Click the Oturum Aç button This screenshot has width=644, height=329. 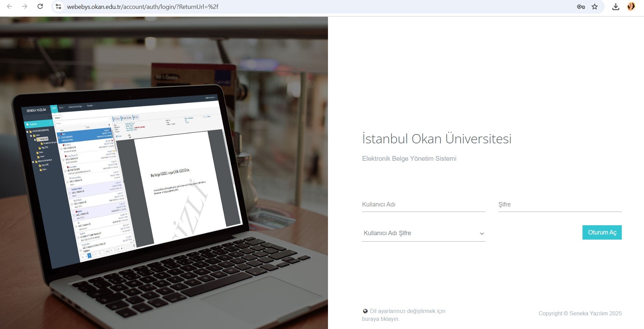(x=602, y=232)
